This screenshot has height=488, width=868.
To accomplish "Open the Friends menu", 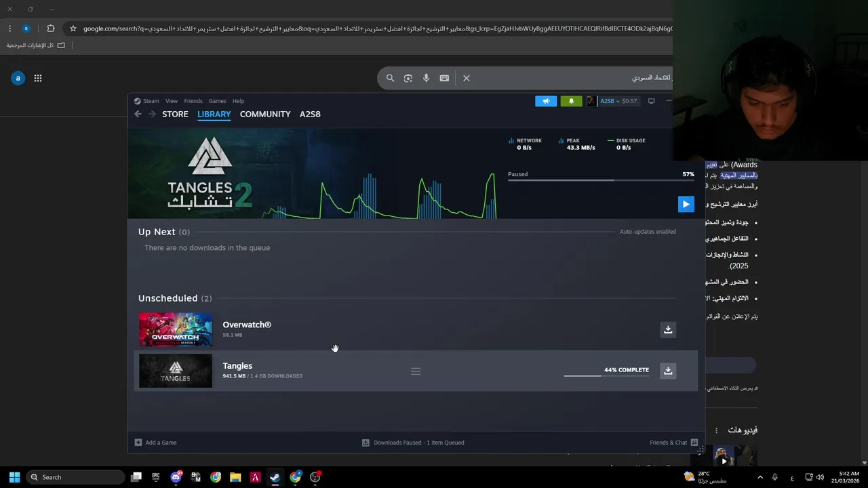I will [193, 101].
